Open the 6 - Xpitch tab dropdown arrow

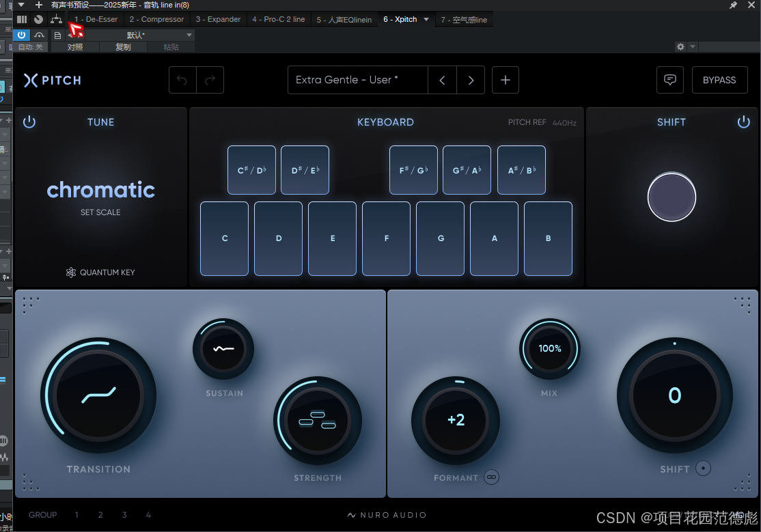click(x=426, y=19)
